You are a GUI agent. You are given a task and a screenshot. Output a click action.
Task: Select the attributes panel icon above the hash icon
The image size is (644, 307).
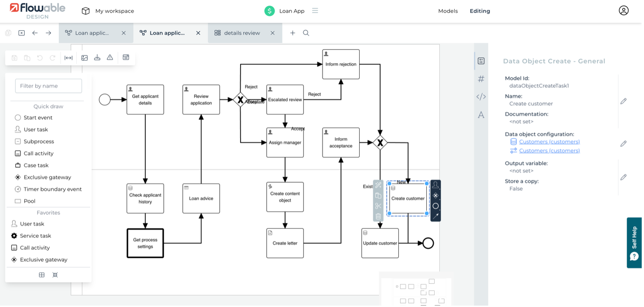tap(481, 60)
